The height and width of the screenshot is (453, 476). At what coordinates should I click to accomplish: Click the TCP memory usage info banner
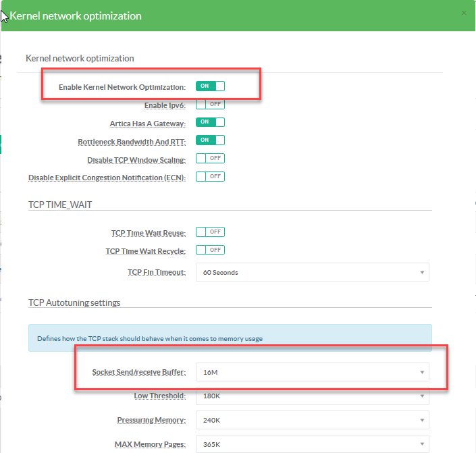tap(230, 338)
